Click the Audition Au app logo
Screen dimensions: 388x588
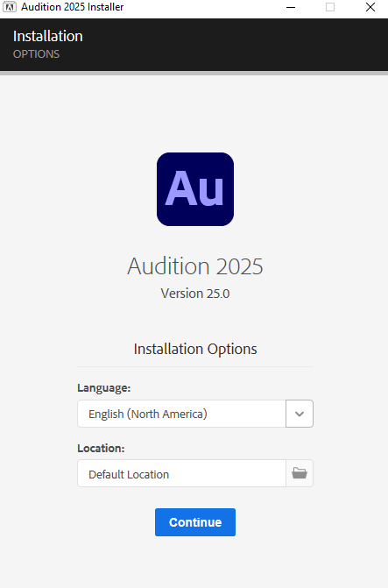tap(195, 189)
